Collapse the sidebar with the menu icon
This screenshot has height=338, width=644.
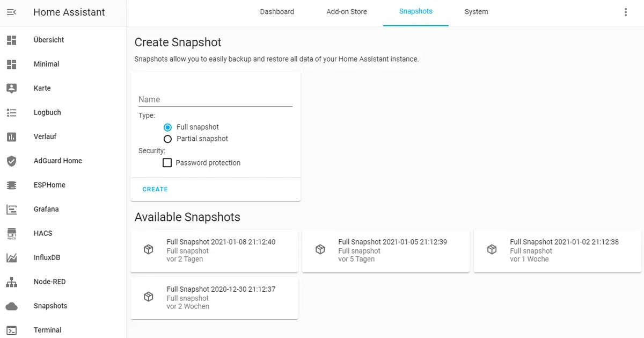[x=11, y=12]
